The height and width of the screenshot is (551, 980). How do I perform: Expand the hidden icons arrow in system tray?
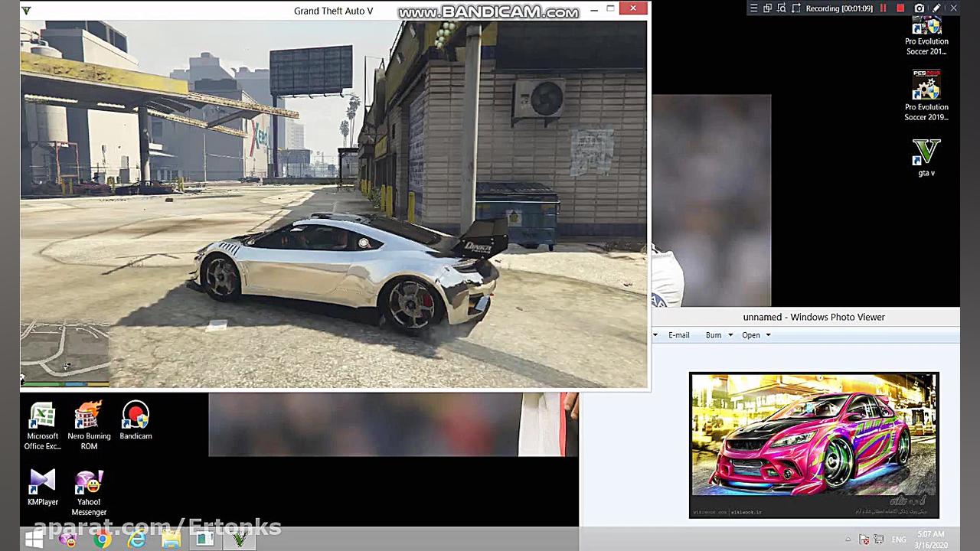[848, 540]
